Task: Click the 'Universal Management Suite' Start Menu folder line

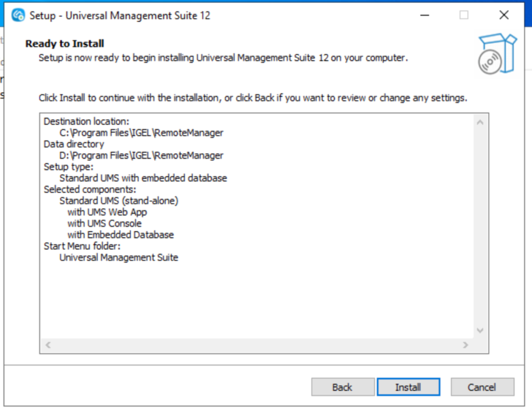Action: point(118,257)
